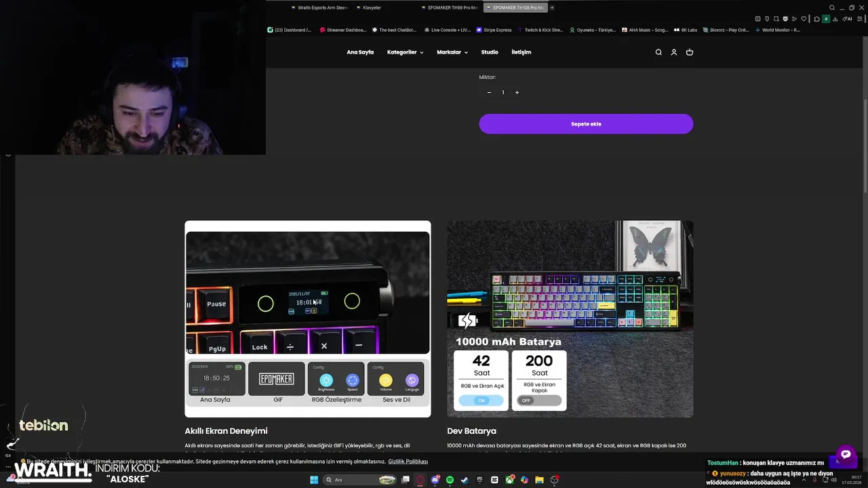868x488 pixels.
Task: Decrease quantity with the minus button
Action: tap(489, 93)
